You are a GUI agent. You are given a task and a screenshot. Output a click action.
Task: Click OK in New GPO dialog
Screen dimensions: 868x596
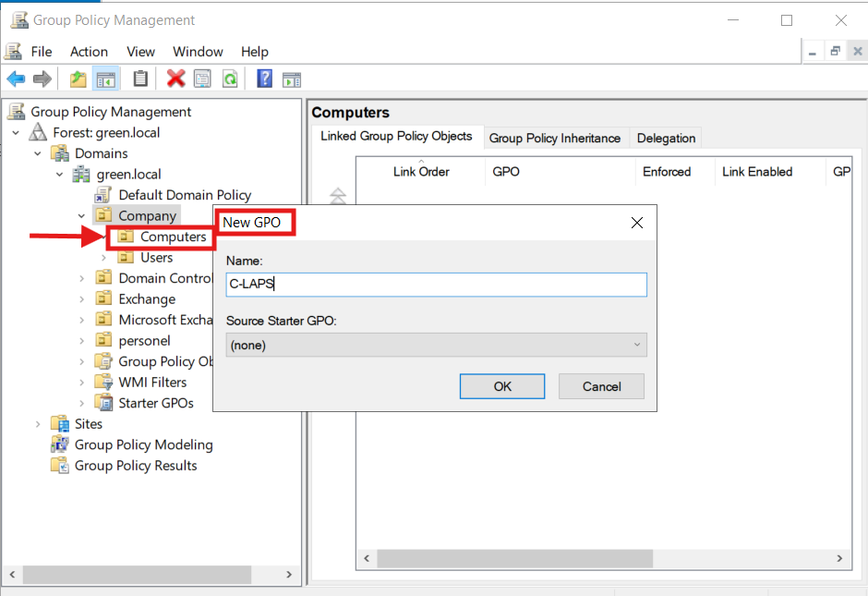pos(502,386)
